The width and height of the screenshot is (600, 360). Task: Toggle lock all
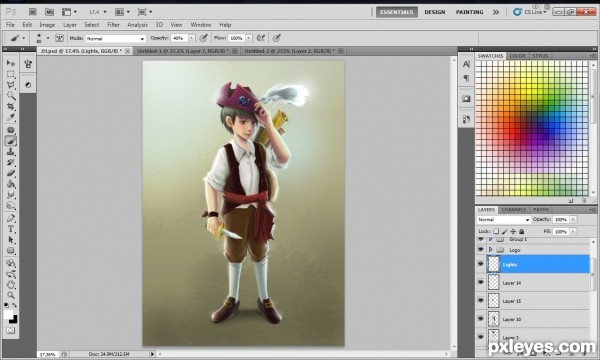click(x=522, y=231)
